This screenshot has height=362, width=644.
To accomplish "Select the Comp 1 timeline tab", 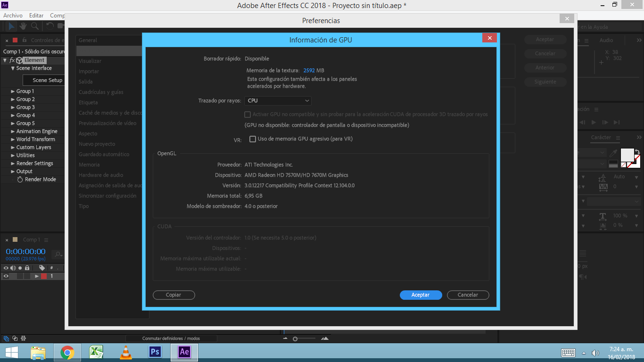I will 32,240.
